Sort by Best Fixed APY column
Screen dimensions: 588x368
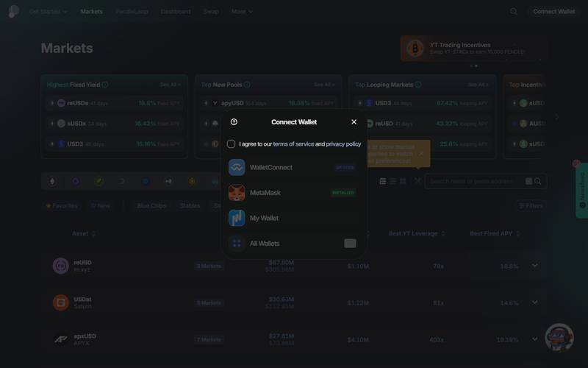click(495, 233)
